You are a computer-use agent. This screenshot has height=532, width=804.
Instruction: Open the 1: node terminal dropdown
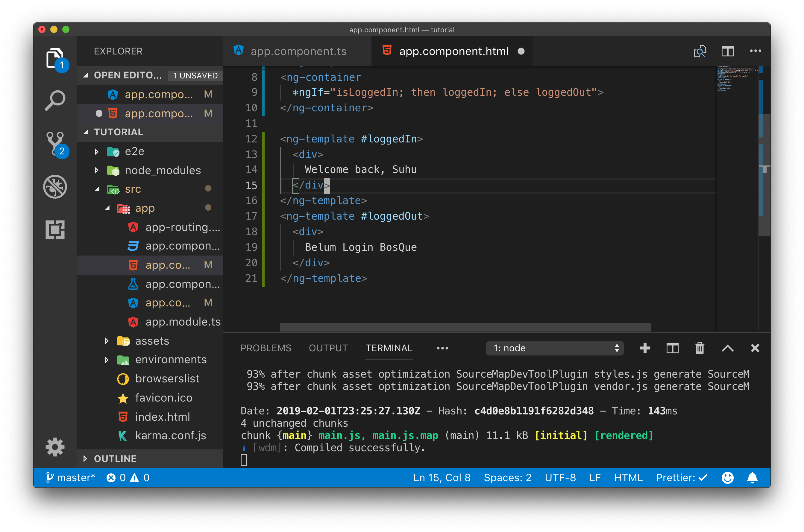point(555,348)
